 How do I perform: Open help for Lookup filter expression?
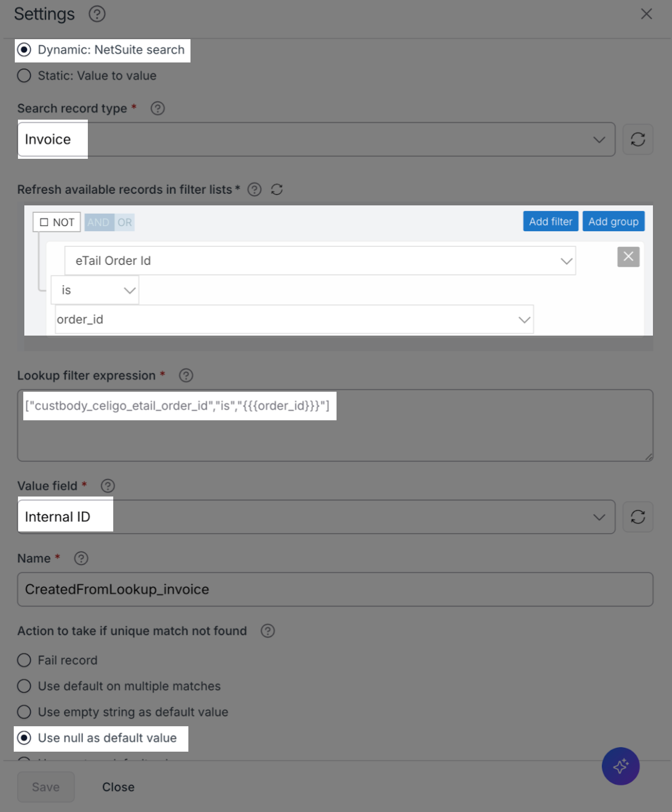(x=186, y=375)
